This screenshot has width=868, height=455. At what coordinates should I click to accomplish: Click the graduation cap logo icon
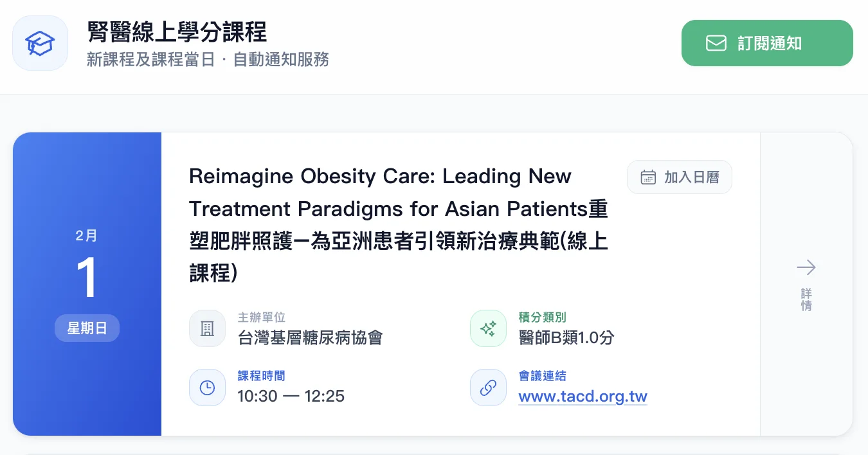point(40,42)
